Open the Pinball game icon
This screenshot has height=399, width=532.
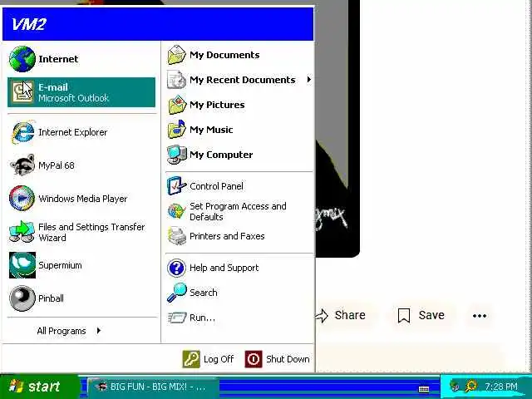(x=22, y=298)
